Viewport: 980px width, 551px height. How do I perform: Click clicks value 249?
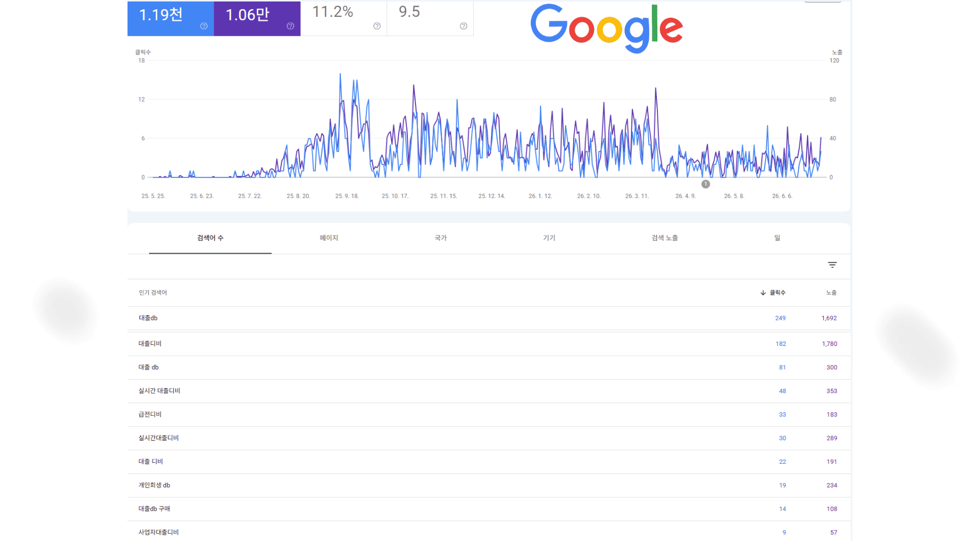[x=780, y=318]
